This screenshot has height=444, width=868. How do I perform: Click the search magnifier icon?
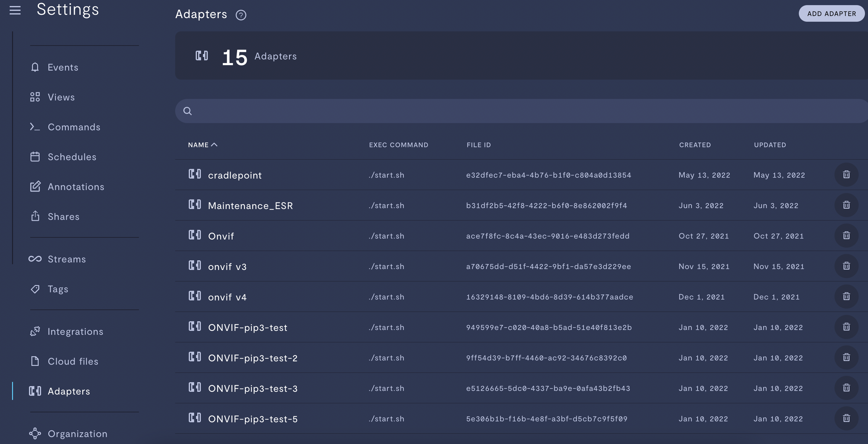188,111
